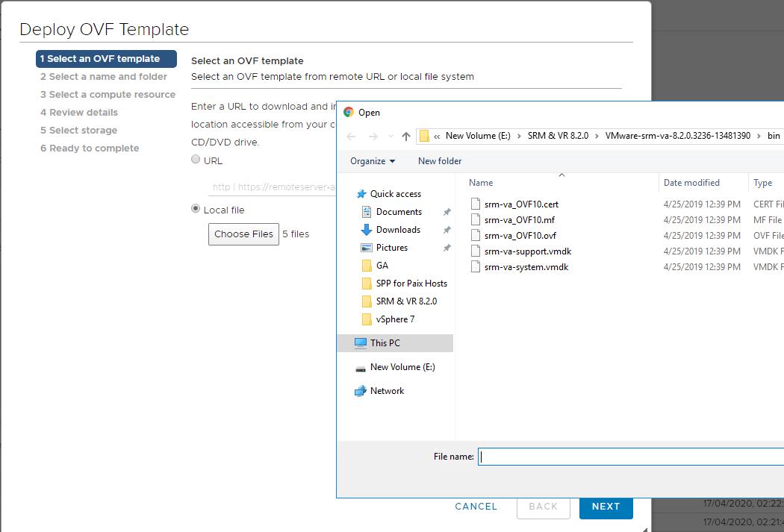Click NEXT in Deploy OVF wizard

[606, 507]
